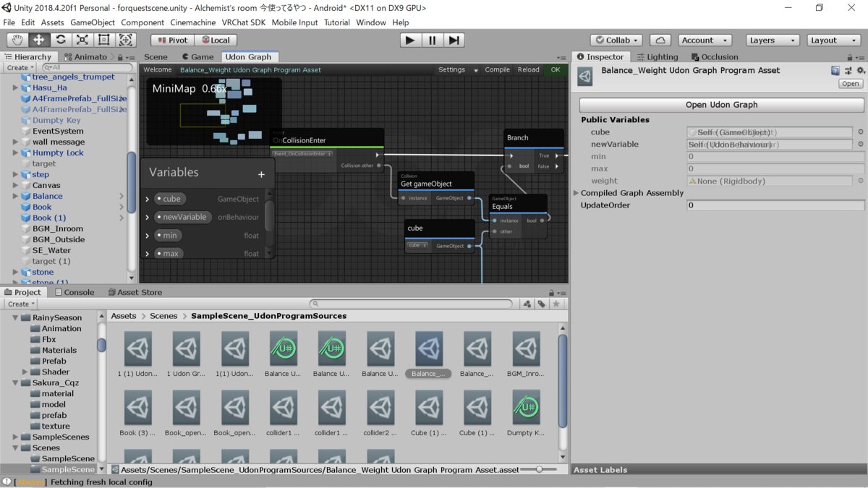868x488 pixels.
Task: Switch to the Scene tab
Action: click(156, 57)
